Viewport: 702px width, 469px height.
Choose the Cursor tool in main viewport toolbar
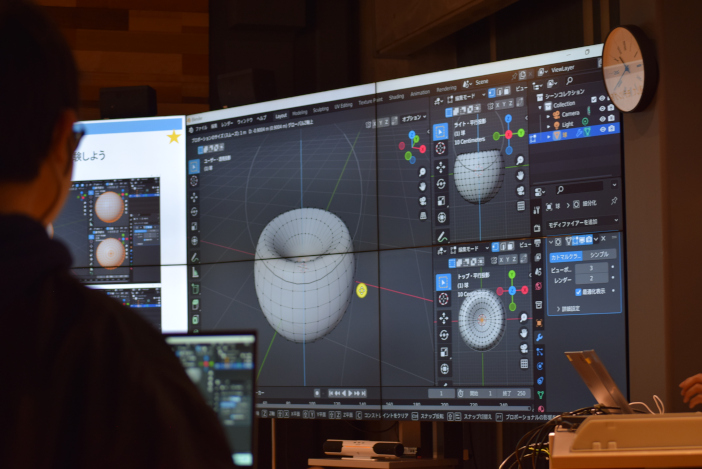point(194,181)
